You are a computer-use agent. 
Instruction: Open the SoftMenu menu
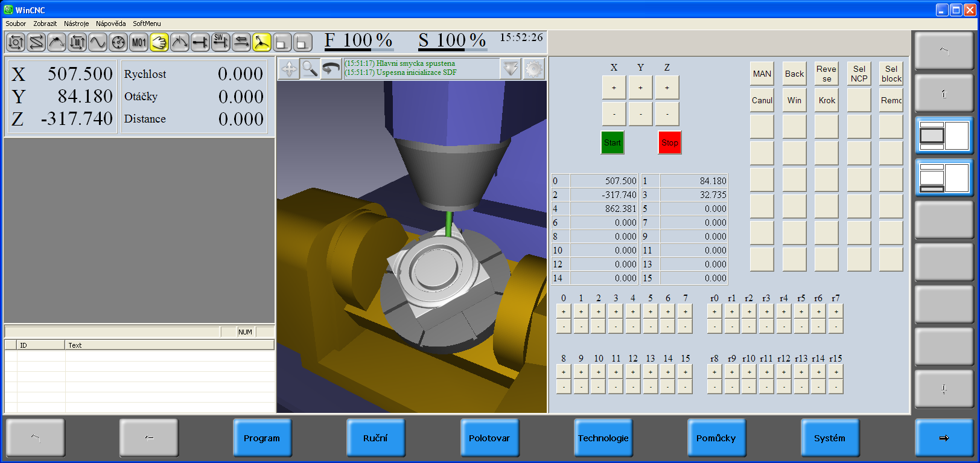click(147, 24)
